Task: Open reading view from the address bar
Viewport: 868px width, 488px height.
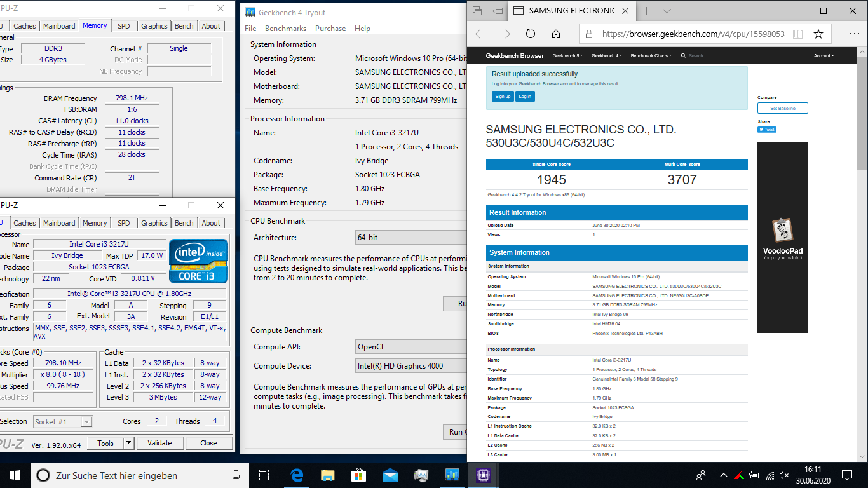Action: 797,34
